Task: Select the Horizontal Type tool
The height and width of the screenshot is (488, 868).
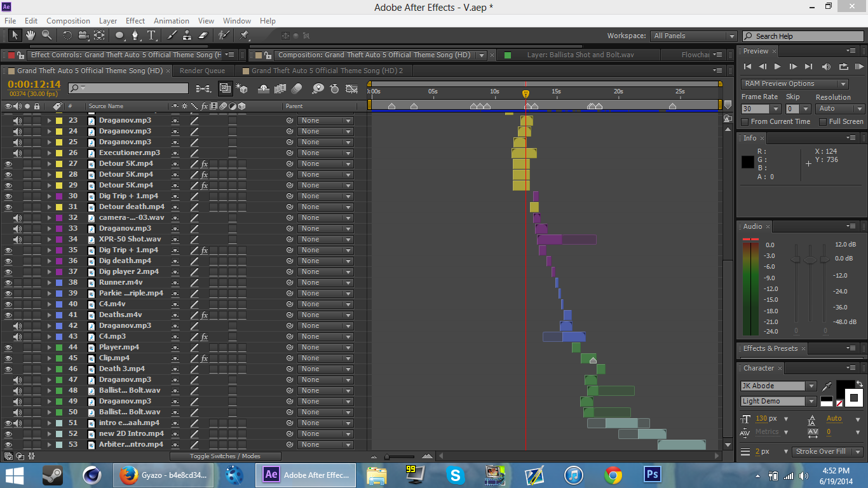Action: click(152, 36)
